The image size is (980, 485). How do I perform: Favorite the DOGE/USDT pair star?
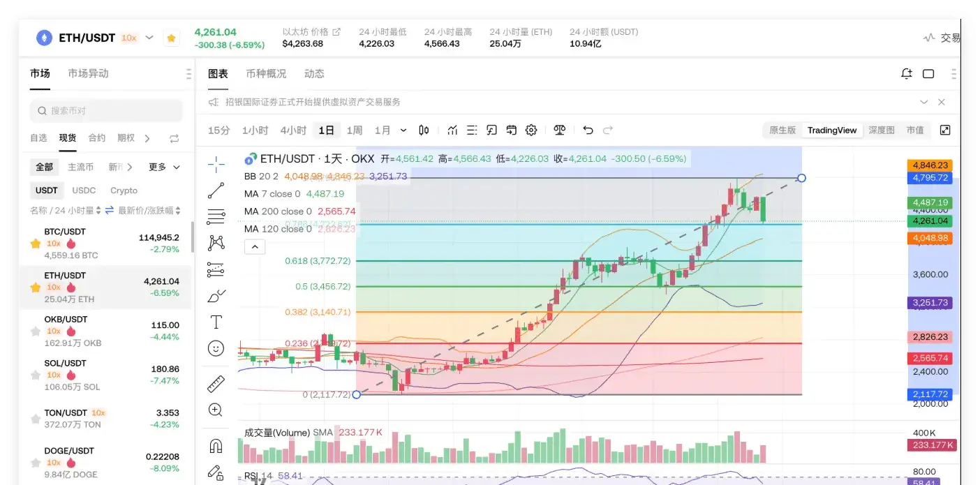(x=35, y=463)
